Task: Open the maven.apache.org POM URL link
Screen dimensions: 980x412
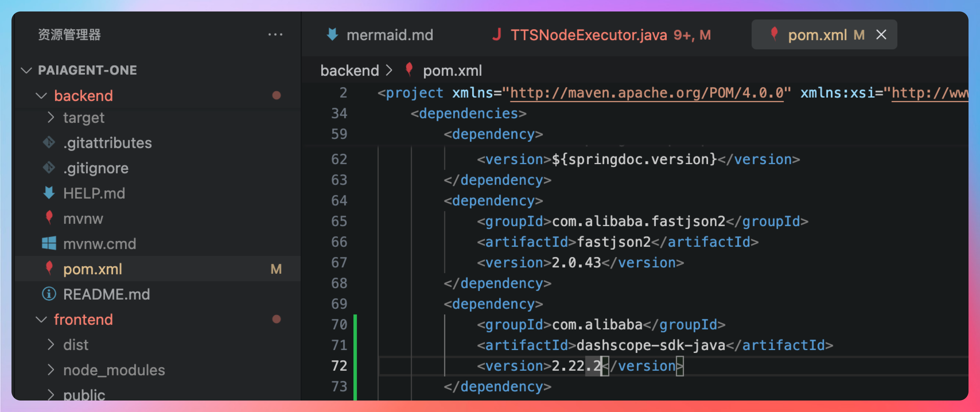Action: [646, 93]
